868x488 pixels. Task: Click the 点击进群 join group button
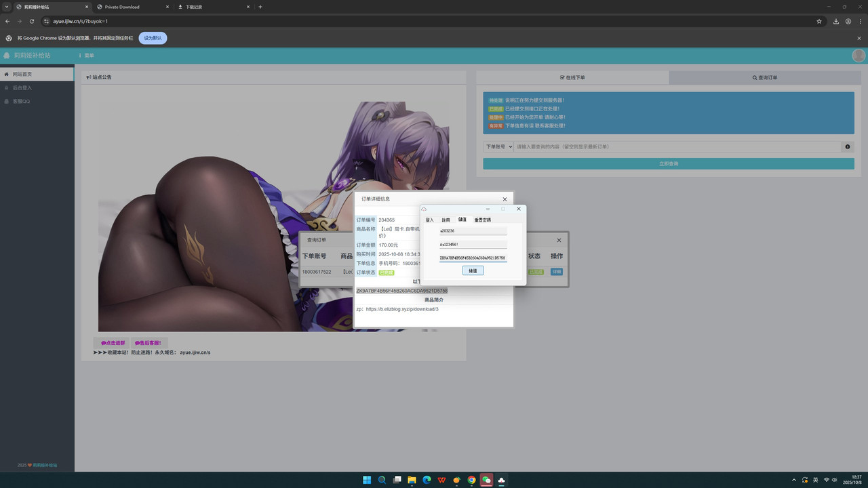tap(111, 343)
